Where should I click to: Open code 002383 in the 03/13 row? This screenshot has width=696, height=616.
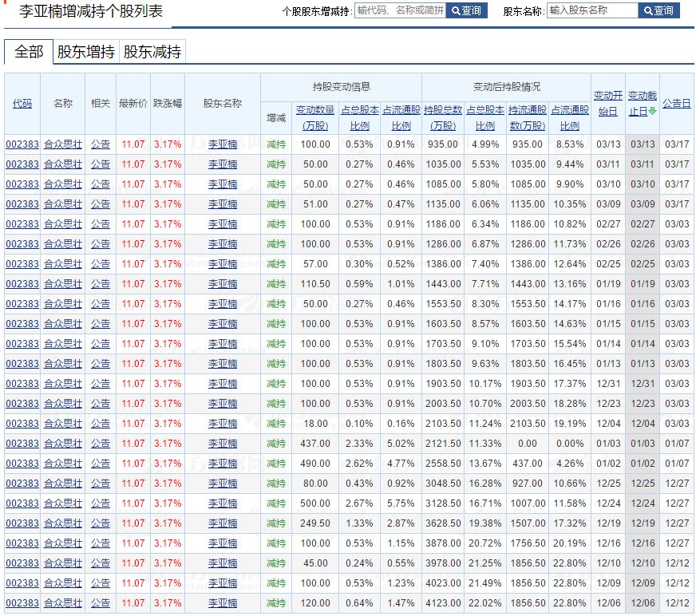pyautogui.click(x=22, y=144)
